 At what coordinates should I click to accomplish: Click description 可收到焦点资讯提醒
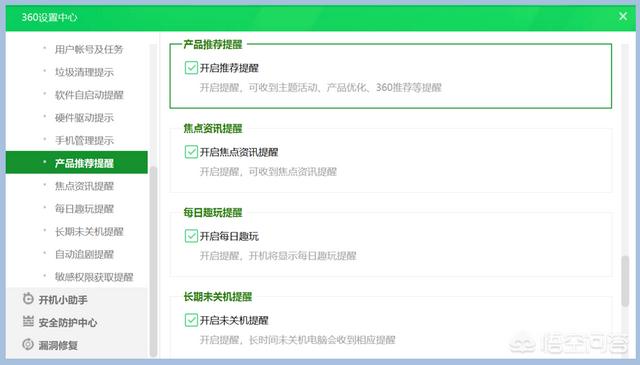tap(268, 171)
